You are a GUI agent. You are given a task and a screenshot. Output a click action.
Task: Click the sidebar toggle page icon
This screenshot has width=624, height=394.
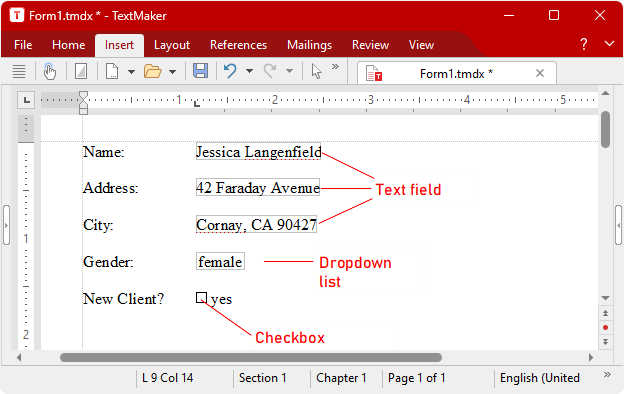[81, 72]
